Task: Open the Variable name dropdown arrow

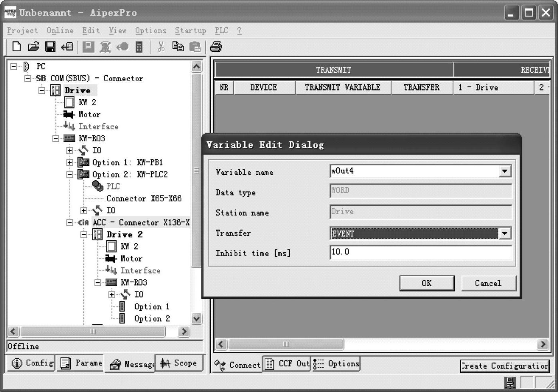Action: point(505,171)
